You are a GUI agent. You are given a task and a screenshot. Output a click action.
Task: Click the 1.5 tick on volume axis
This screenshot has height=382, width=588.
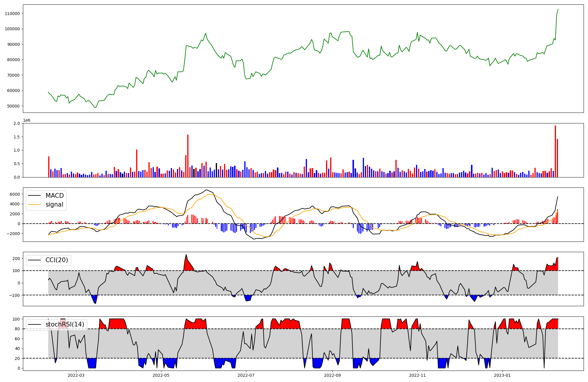pyautogui.click(x=17, y=137)
